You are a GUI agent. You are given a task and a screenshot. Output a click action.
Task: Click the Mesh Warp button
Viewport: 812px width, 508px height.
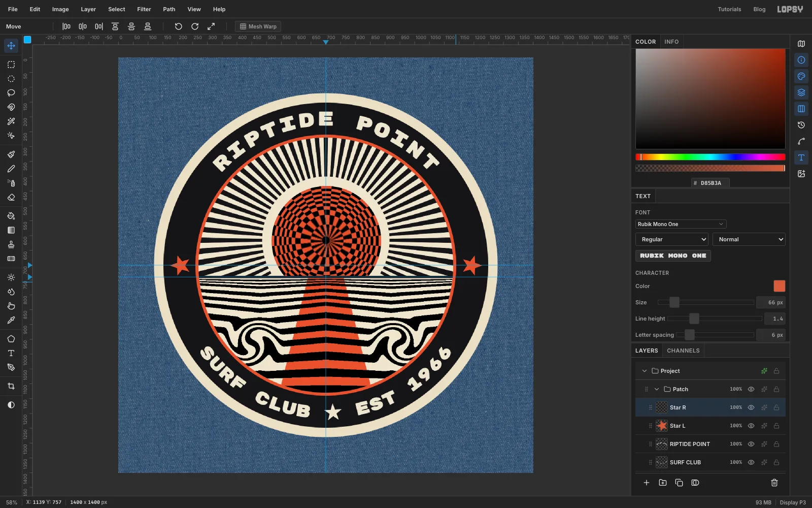click(x=258, y=26)
